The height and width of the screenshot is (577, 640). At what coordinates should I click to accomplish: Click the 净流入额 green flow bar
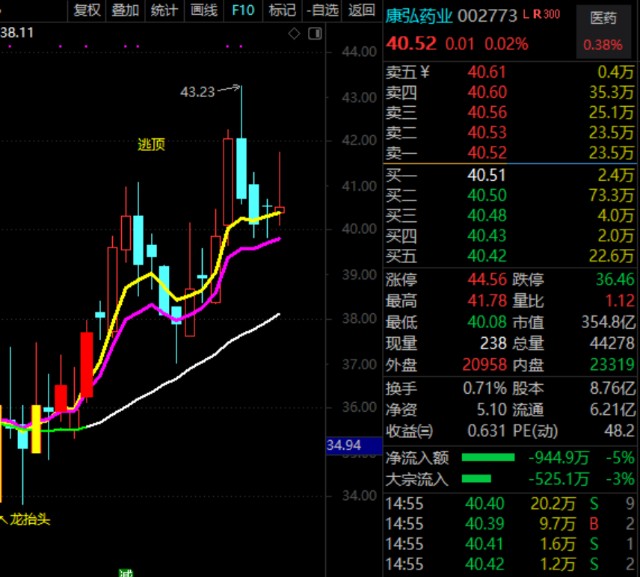[x=489, y=458]
